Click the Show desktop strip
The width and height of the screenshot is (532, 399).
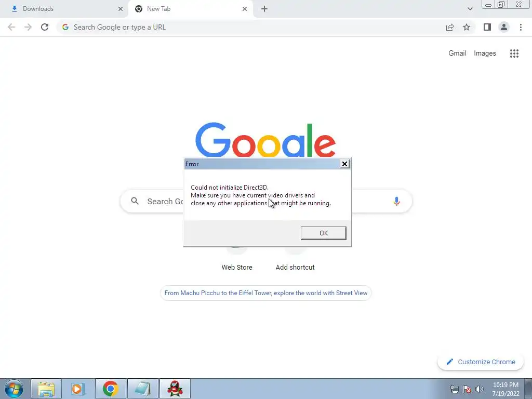(528, 389)
